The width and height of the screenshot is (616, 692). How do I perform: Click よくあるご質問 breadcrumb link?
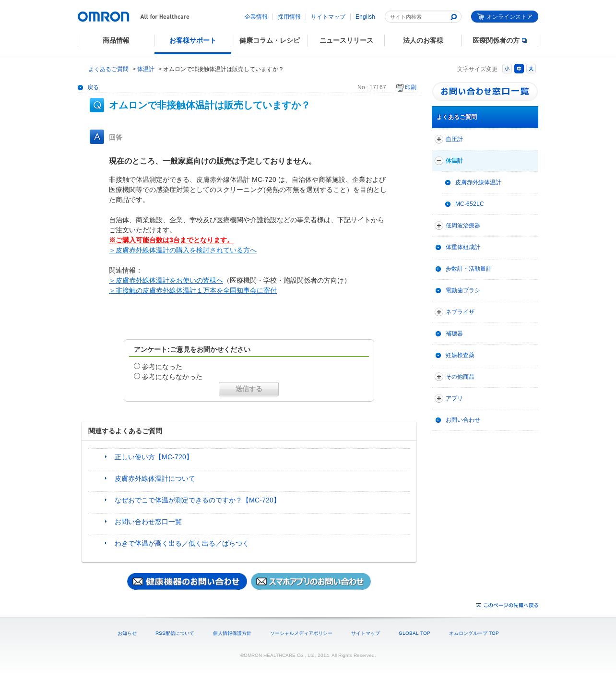click(108, 69)
